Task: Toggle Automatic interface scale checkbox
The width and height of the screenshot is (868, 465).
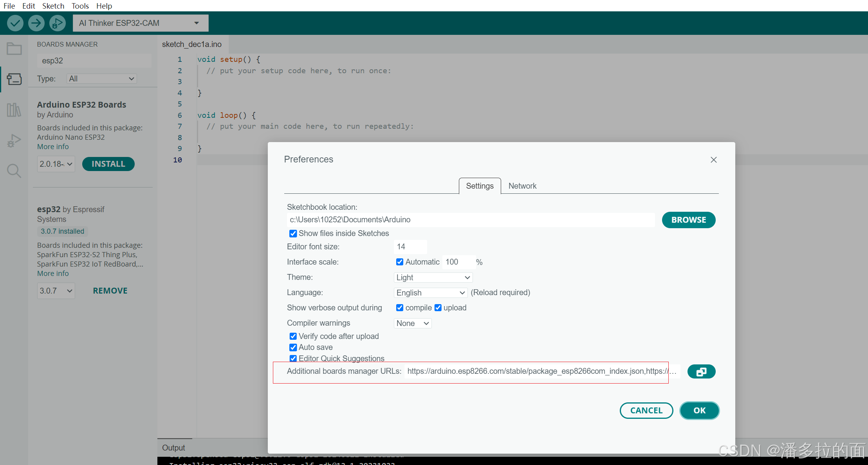Action: [400, 262]
